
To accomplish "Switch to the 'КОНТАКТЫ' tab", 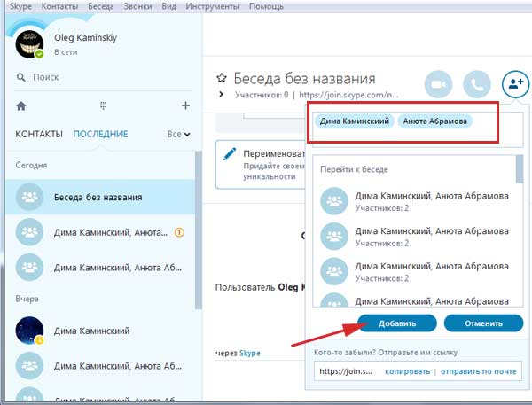I will click(39, 135).
